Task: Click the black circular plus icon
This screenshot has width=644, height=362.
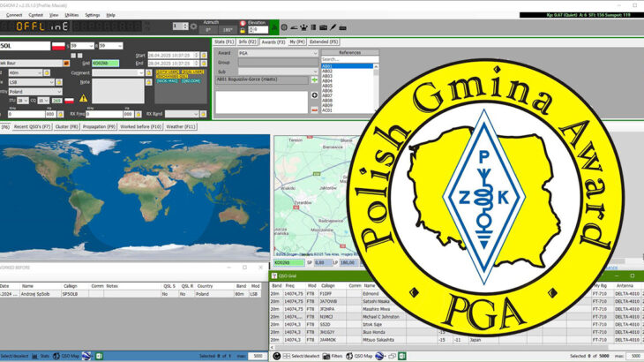Action: pos(315,94)
